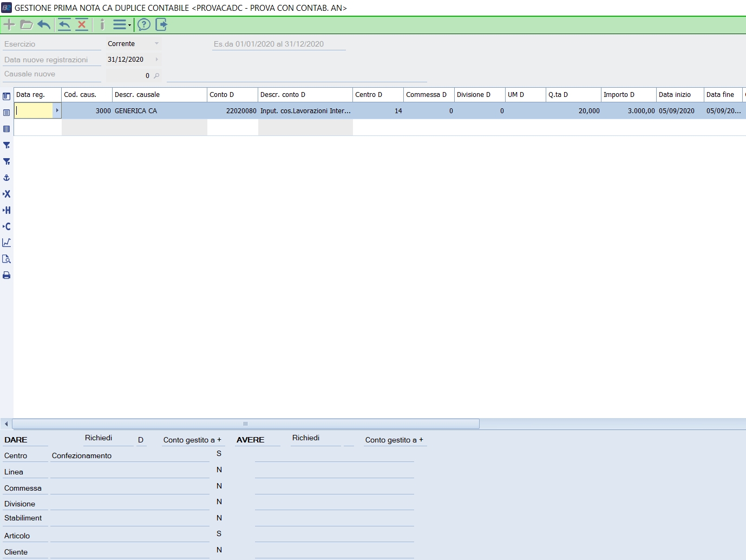Click the Cod. caus. column header
Image resolution: width=746 pixels, height=560 pixels.
click(x=87, y=95)
